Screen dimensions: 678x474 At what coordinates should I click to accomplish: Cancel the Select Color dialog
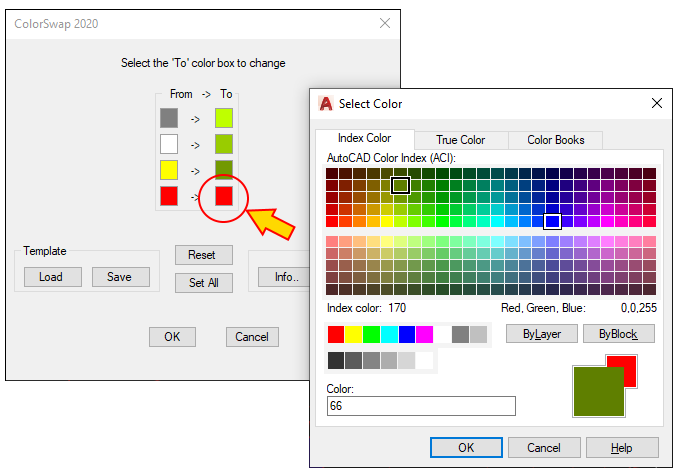click(544, 447)
